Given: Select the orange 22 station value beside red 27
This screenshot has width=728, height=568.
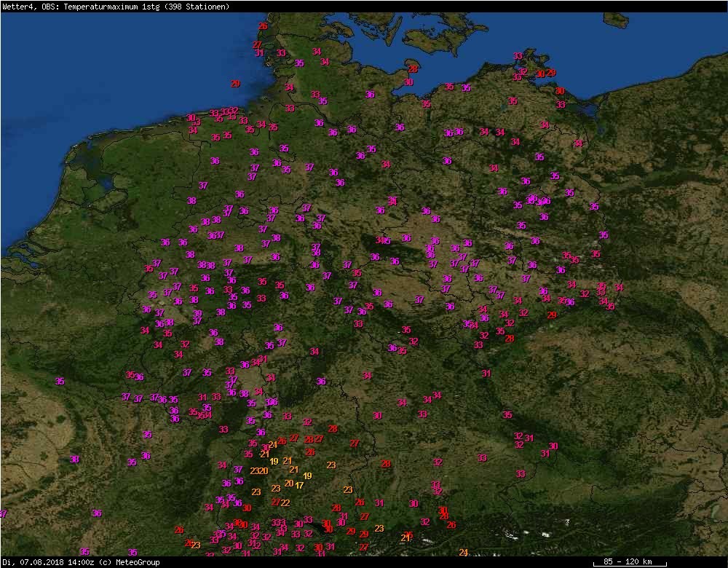Looking at the screenshot, I should pos(285,502).
